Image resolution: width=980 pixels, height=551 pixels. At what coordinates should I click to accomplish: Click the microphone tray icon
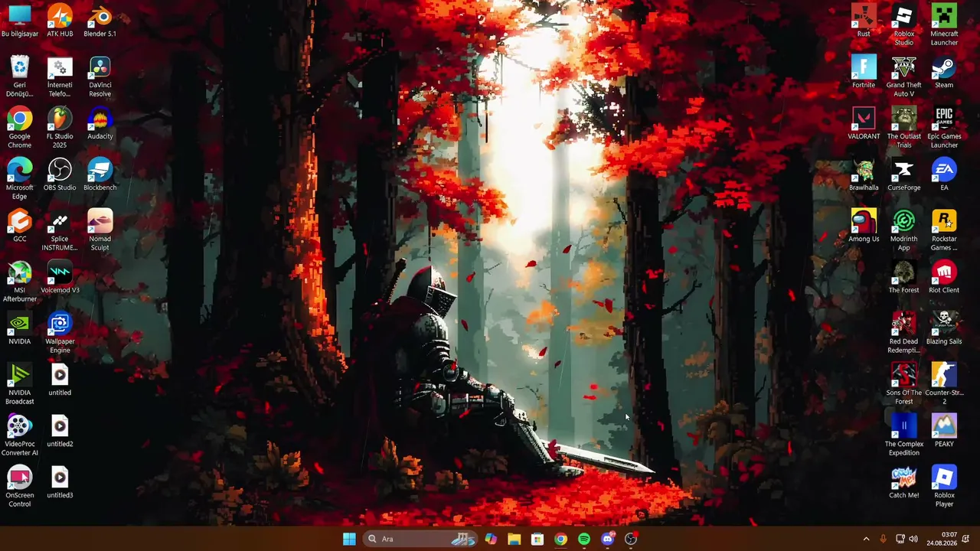coord(884,539)
